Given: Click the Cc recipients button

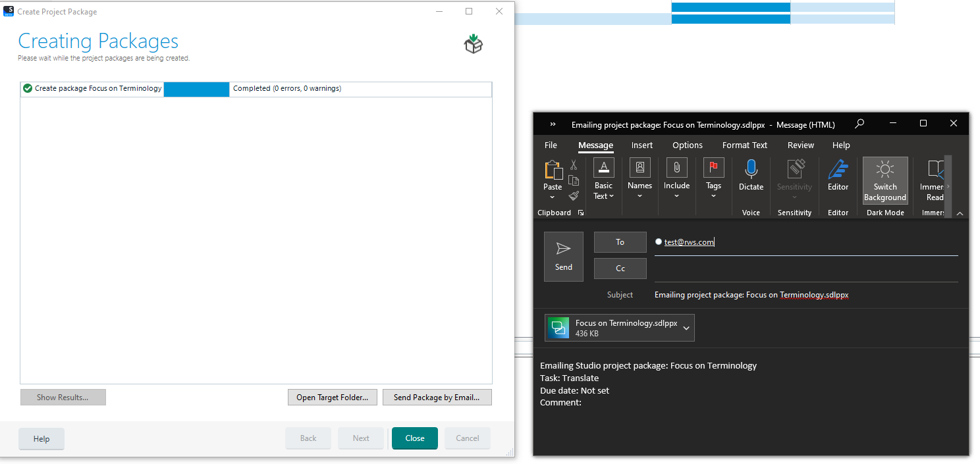Looking at the screenshot, I should coord(620,269).
